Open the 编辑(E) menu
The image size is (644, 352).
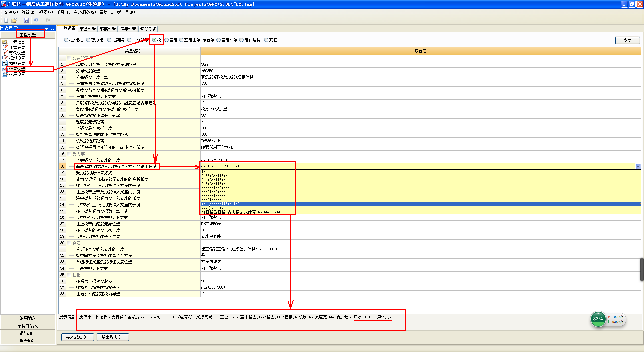29,12
